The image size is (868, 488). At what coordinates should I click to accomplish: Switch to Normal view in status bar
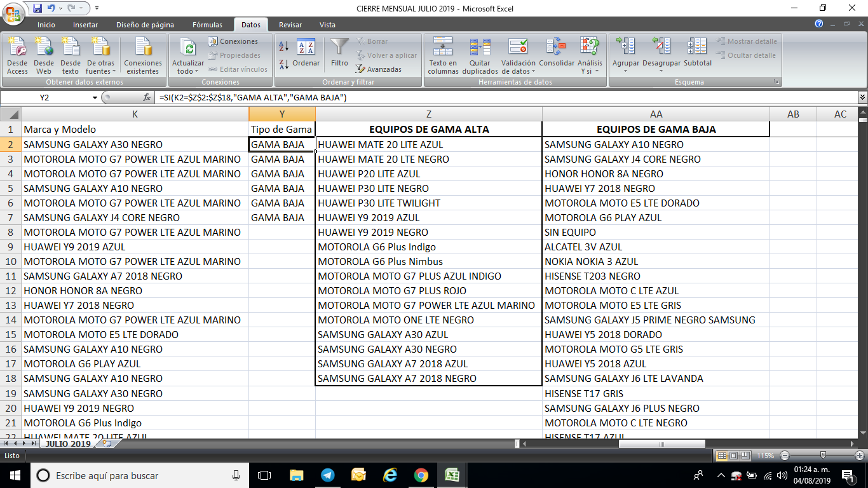722,456
